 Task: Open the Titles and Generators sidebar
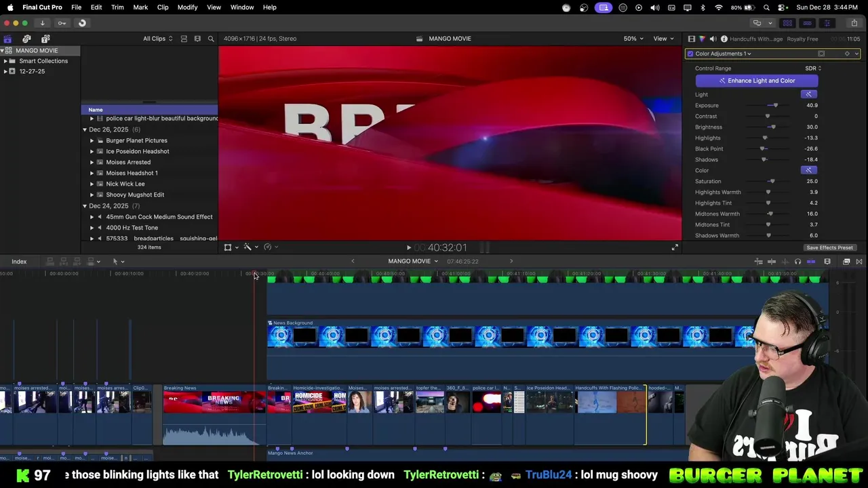coord(45,39)
